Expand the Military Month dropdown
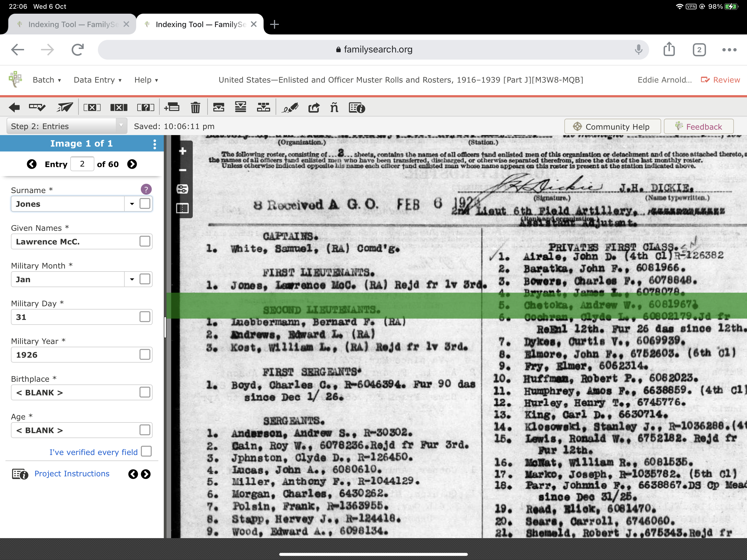The height and width of the screenshot is (560, 747). (132, 279)
